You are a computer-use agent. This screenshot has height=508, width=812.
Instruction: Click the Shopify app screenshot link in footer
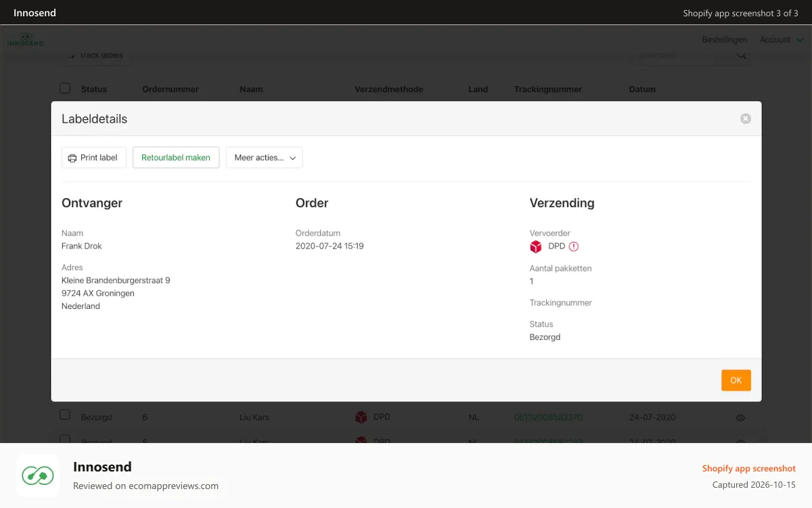749,468
